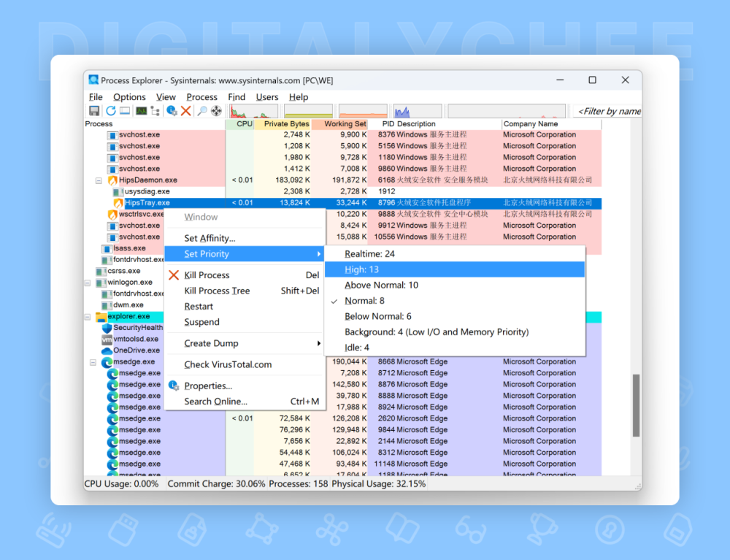Click the red Kill Process toolbar icon
Image resolution: width=730 pixels, height=560 pixels.
185,111
